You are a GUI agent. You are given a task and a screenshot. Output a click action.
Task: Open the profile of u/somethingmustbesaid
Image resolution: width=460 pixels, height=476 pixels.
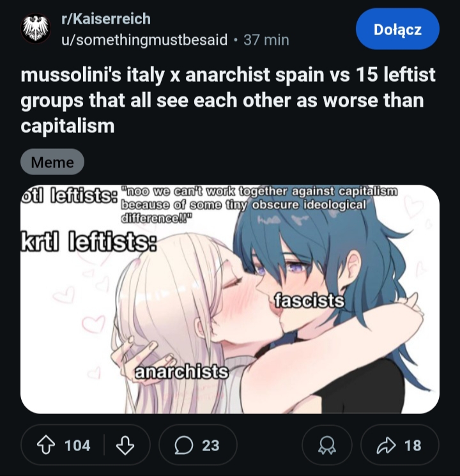click(144, 40)
